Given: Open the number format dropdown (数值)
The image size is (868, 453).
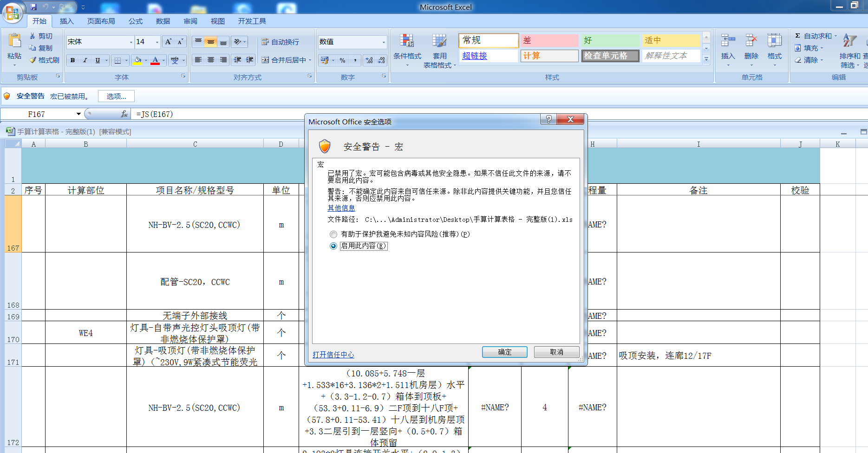Looking at the screenshot, I should pos(384,42).
